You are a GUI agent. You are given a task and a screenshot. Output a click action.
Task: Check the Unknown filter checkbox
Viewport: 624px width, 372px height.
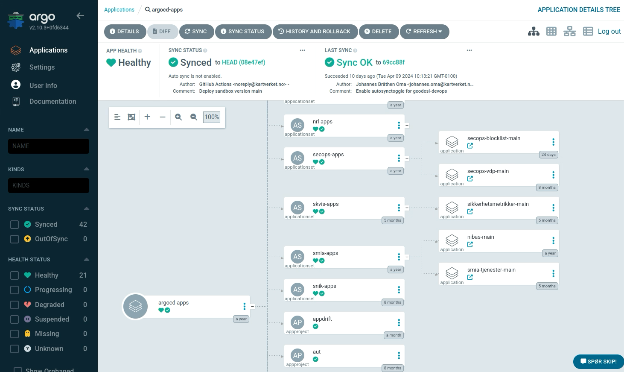tap(14, 349)
